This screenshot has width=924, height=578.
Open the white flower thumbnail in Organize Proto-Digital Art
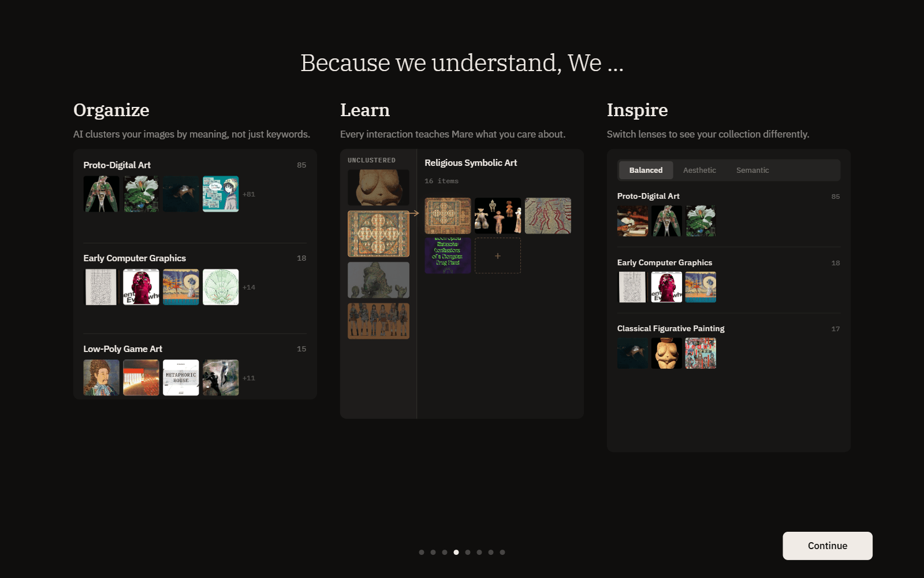click(141, 194)
